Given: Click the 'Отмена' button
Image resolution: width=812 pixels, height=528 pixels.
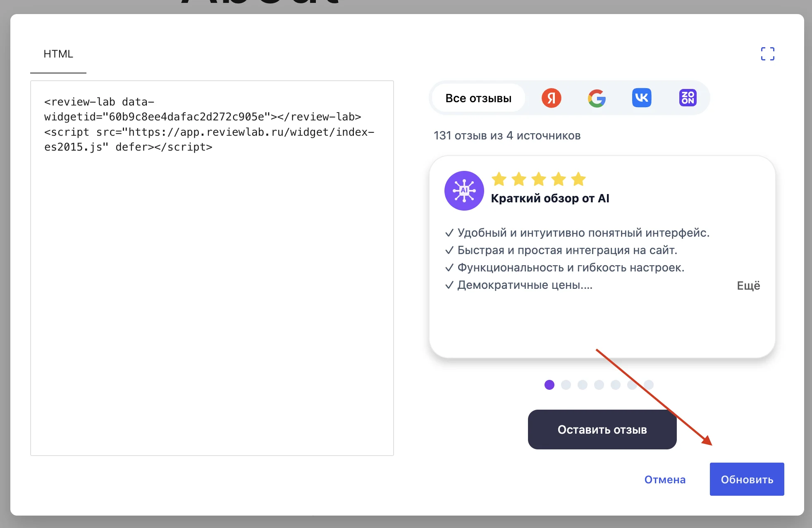Looking at the screenshot, I should 665,480.
